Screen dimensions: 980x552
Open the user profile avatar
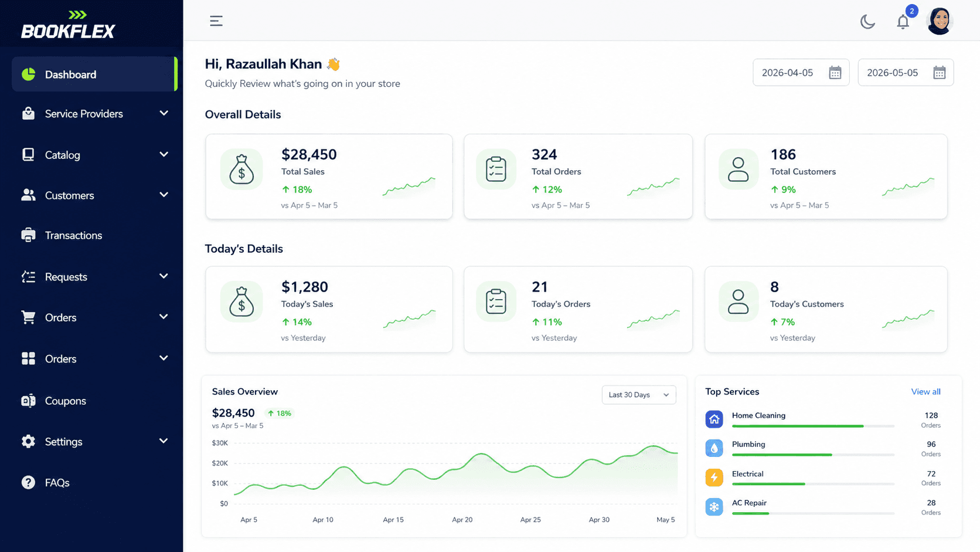pyautogui.click(x=940, y=22)
